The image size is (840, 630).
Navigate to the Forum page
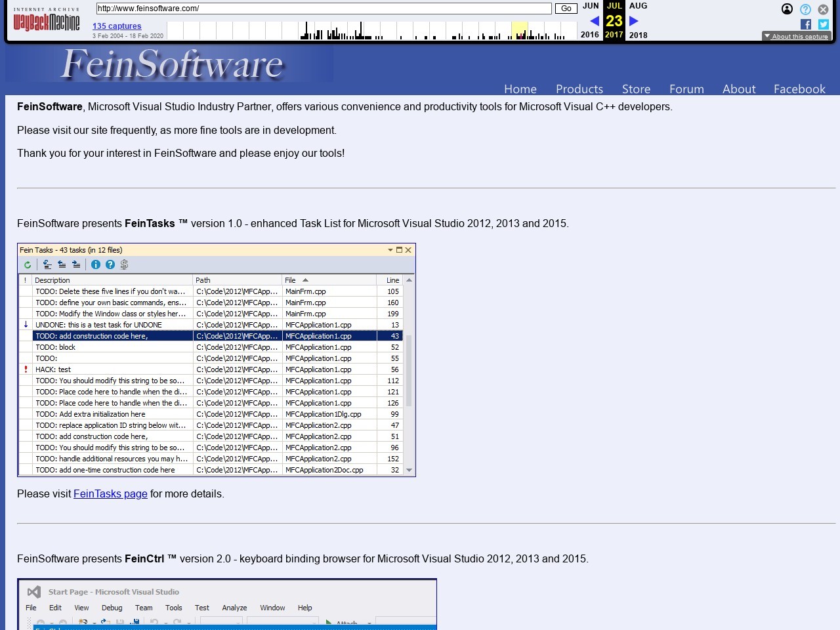tap(686, 89)
